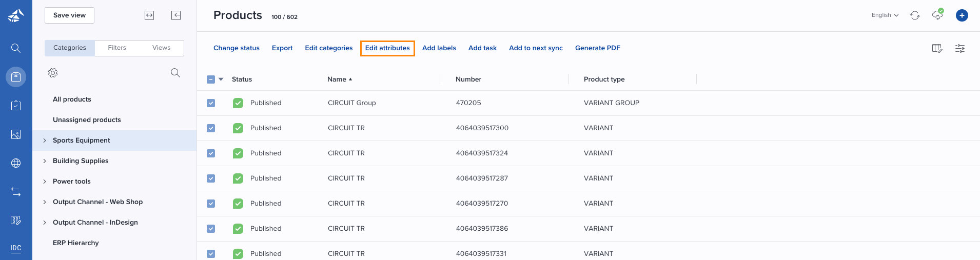Switch to the Views tab

(x=161, y=48)
